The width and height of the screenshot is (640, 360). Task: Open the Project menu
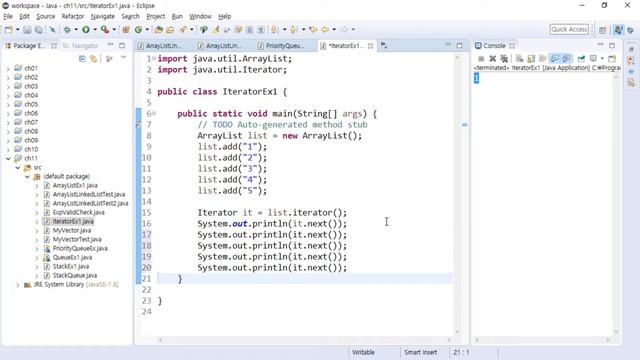pyautogui.click(x=156, y=16)
